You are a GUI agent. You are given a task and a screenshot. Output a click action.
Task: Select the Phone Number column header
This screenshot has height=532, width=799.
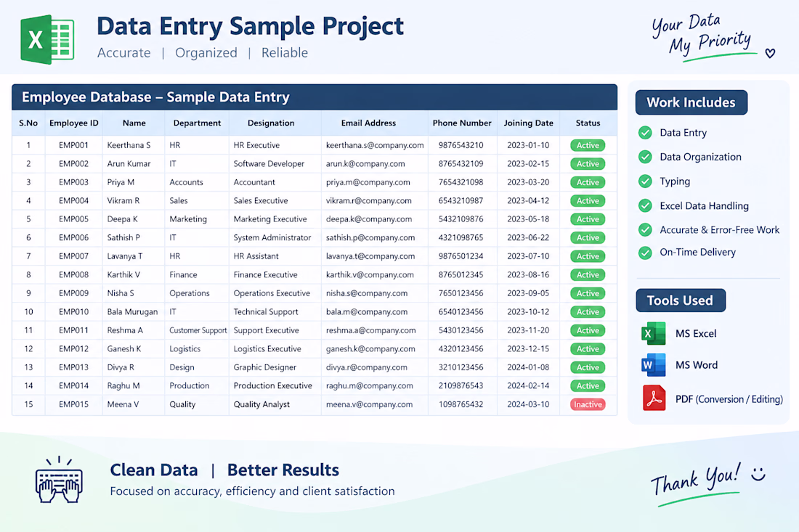click(462, 123)
